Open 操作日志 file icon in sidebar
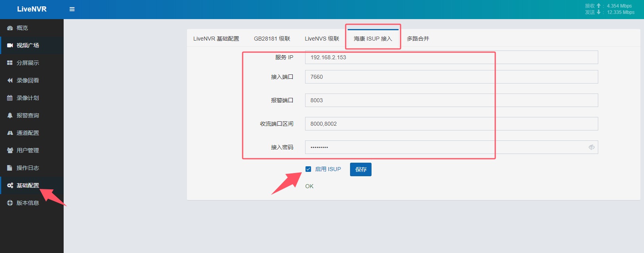The height and width of the screenshot is (253, 644). click(10, 168)
